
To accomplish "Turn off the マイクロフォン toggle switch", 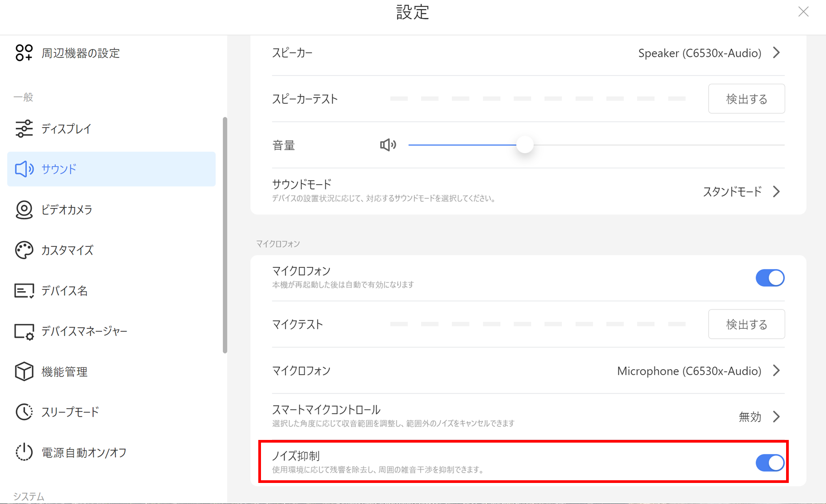I will (x=769, y=278).
